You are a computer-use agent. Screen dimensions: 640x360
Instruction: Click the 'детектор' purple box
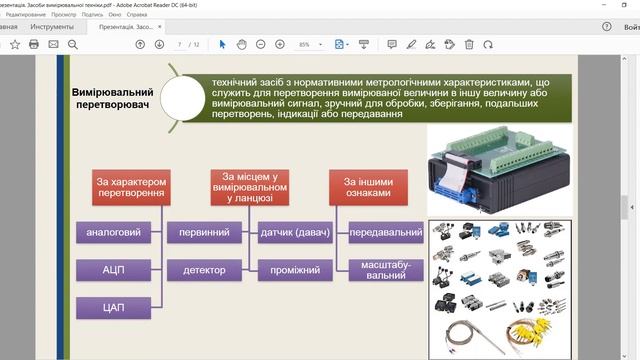click(x=204, y=270)
